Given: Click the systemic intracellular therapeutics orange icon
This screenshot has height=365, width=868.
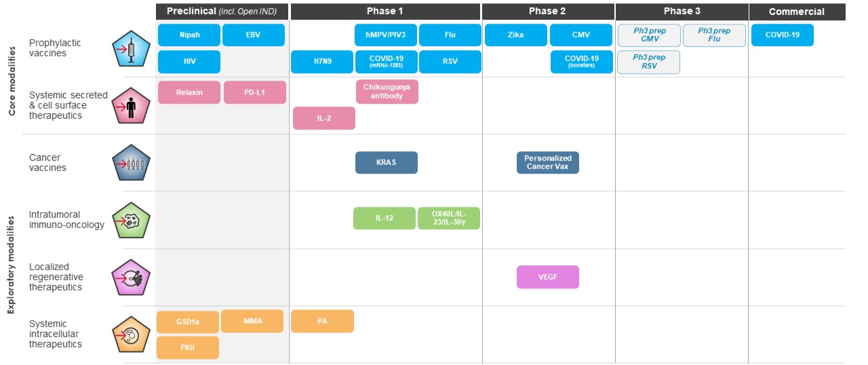Looking at the screenshot, I should pyautogui.click(x=130, y=334).
